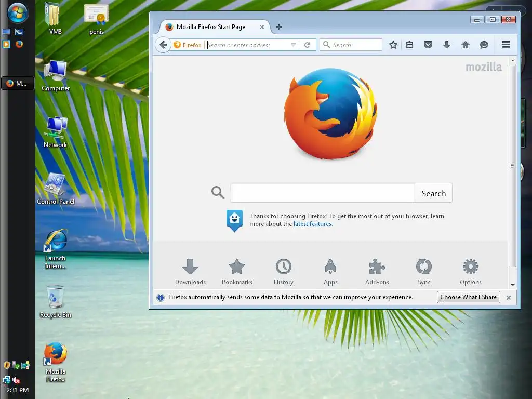Open History from the start page
Image resolution: width=532 pixels, height=399 pixels.
284,272
